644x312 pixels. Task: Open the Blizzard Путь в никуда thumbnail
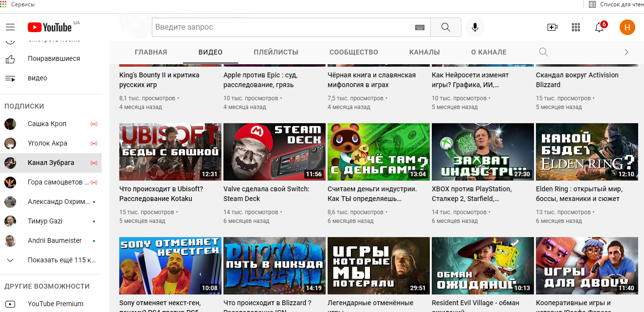click(275, 266)
